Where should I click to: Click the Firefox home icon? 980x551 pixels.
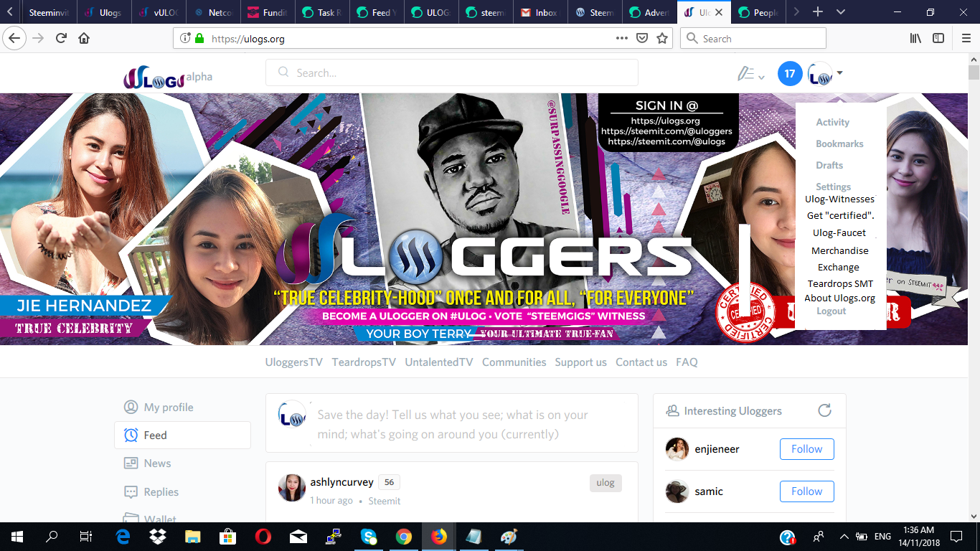coord(84,39)
